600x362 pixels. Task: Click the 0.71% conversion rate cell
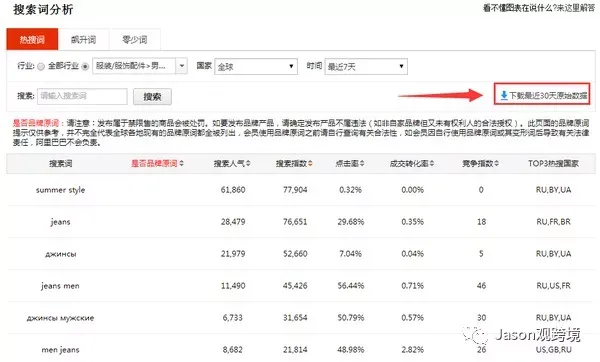click(x=412, y=286)
